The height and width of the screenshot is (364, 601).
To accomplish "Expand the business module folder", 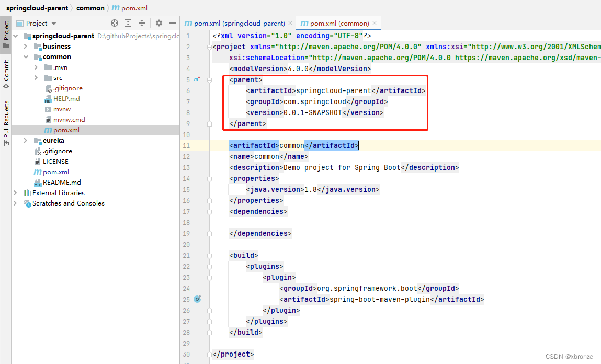I will pyautogui.click(x=26, y=47).
